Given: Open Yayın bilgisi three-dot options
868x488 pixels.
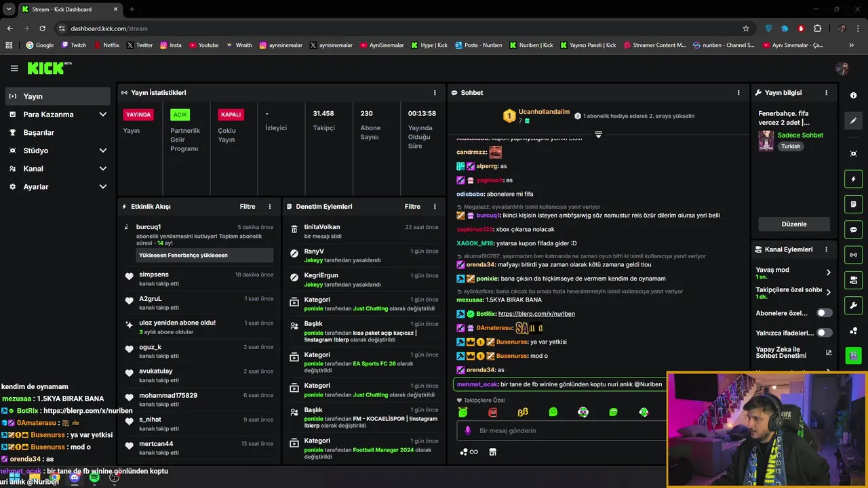Looking at the screenshot, I should pos(826,93).
